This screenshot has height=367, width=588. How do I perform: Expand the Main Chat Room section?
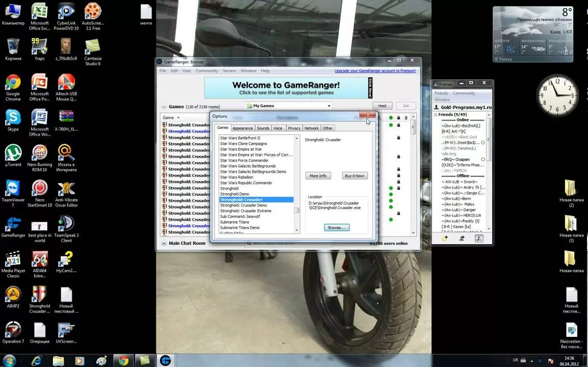(x=164, y=243)
